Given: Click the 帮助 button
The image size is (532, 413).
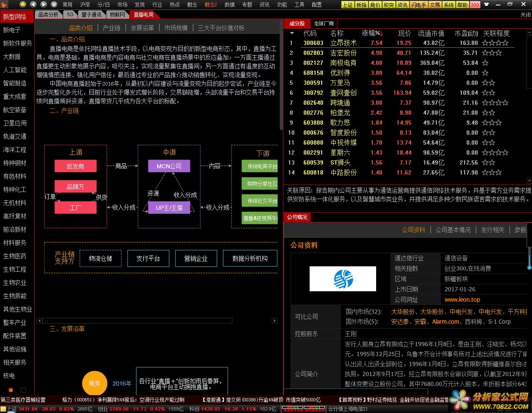Looking at the screenshot, I should pyautogui.click(x=463, y=5).
